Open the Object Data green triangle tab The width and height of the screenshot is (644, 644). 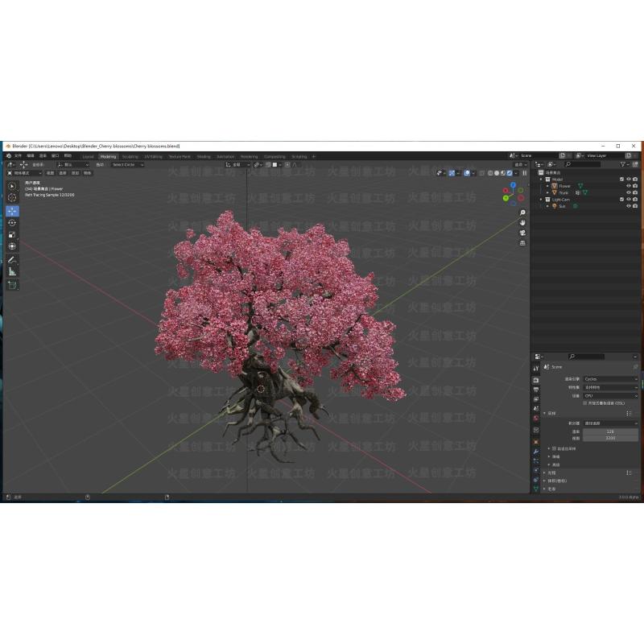point(535,489)
